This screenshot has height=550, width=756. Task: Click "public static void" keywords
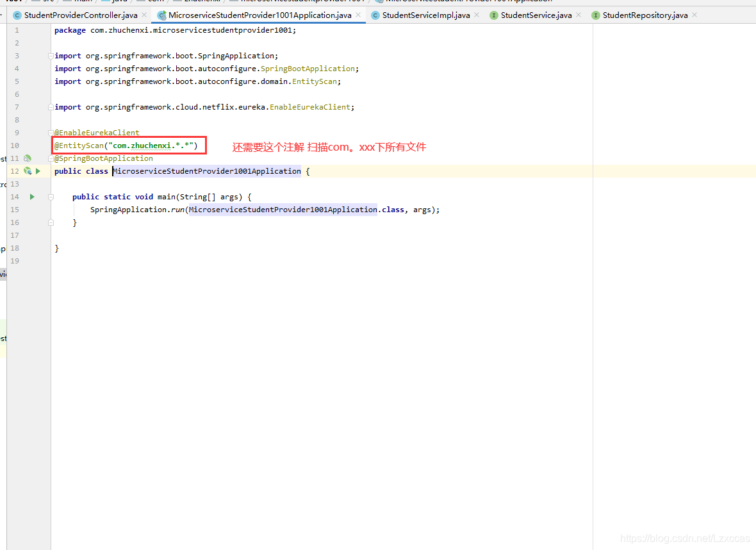[x=113, y=197]
